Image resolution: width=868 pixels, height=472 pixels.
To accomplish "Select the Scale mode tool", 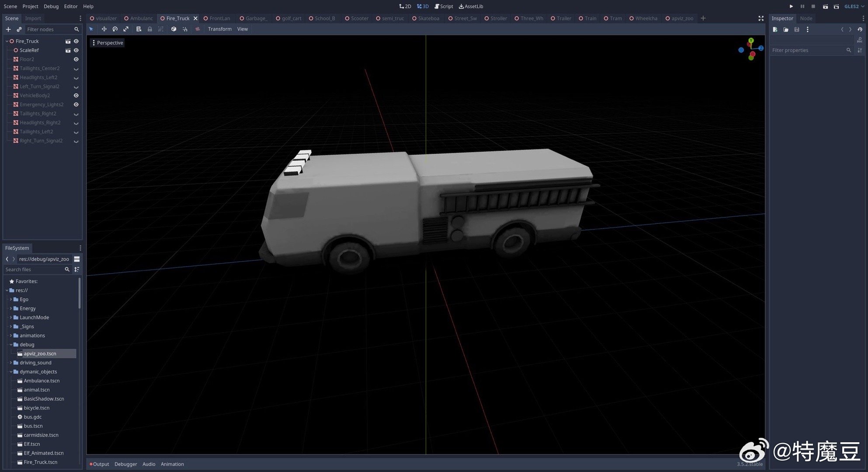I will (x=126, y=29).
